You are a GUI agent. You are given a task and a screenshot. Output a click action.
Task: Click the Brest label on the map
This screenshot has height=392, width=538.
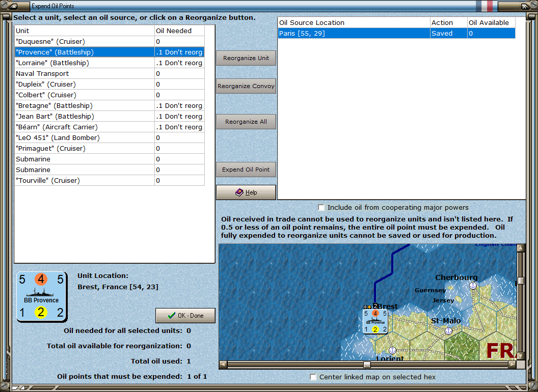tap(388, 306)
